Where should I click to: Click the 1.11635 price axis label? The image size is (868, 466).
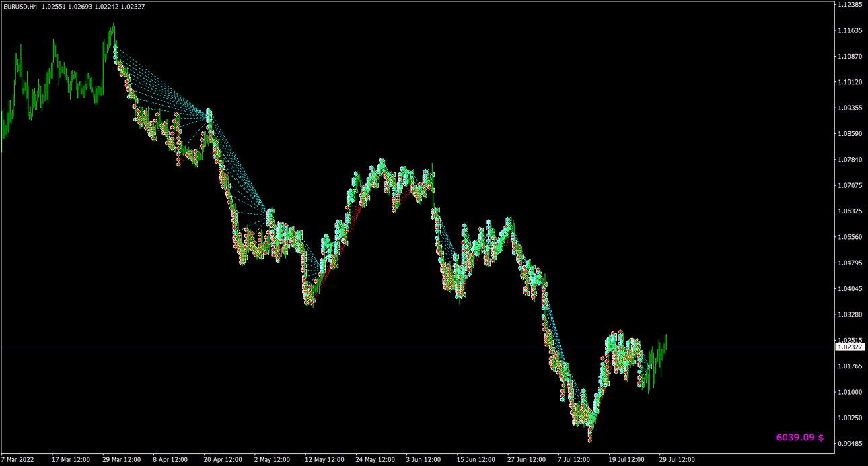(x=850, y=31)
